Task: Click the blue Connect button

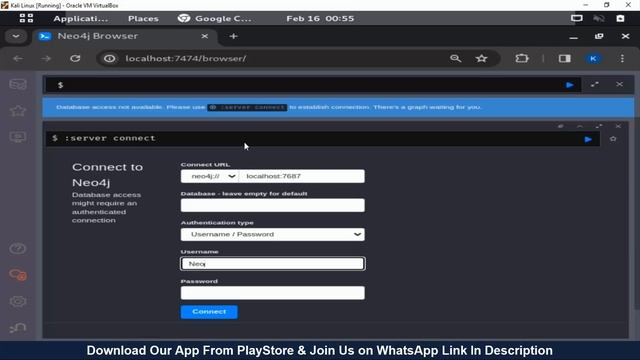Action: tap(209, 312)
